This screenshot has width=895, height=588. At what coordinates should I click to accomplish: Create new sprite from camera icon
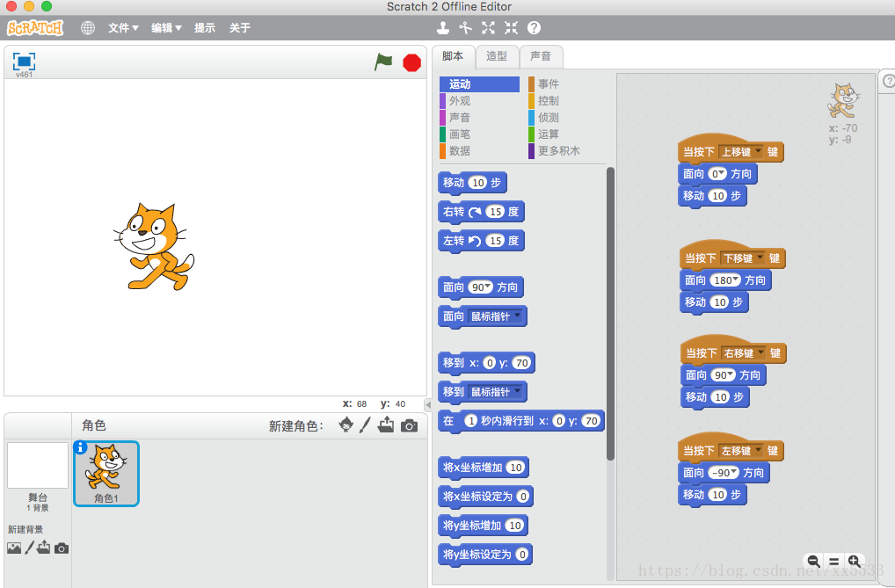[x=410, y=426]
